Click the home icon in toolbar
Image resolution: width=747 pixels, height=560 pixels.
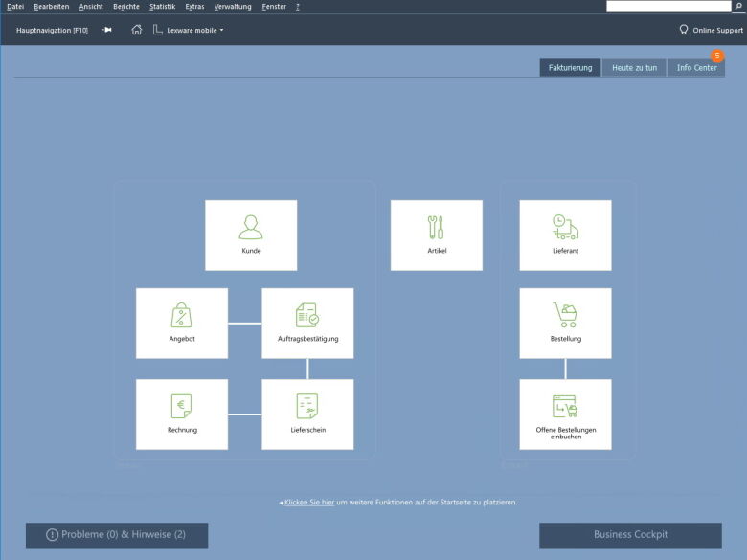[x=136, y=30]
